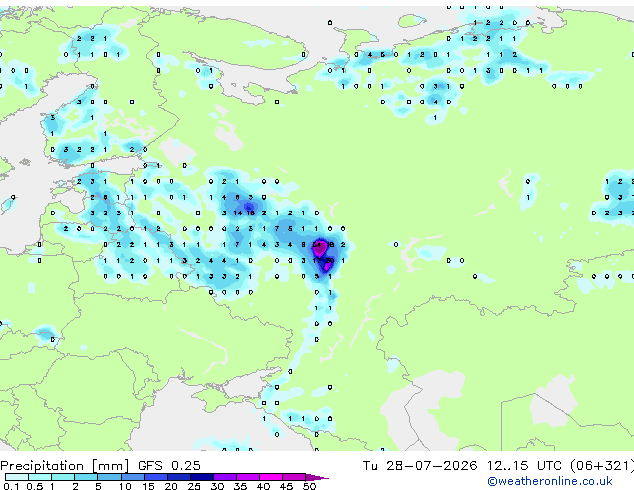Open the weatheronline.co.uk copyright link

[549, 481]
